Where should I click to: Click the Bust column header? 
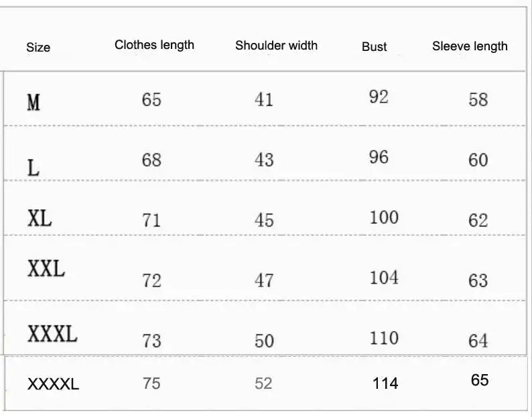pyautogui.click(x=375, y=46)
